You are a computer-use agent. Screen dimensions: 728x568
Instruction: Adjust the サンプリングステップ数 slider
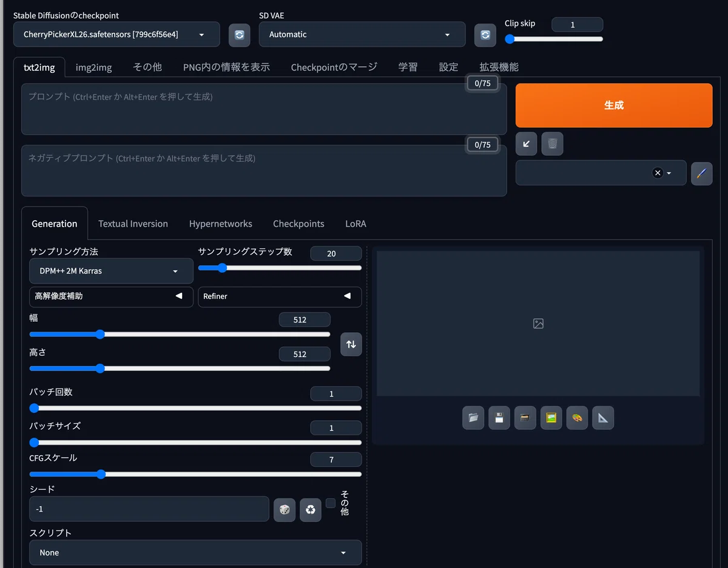(x=280, y=267)
